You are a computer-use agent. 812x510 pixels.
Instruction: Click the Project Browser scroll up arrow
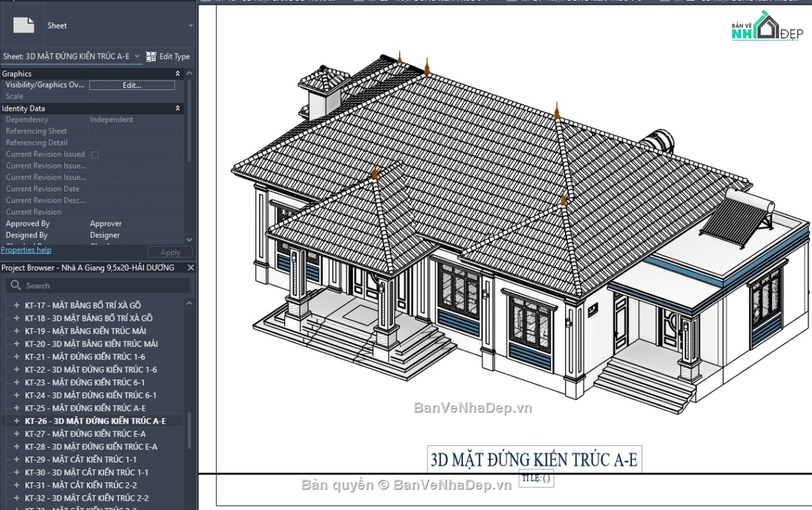190,304
